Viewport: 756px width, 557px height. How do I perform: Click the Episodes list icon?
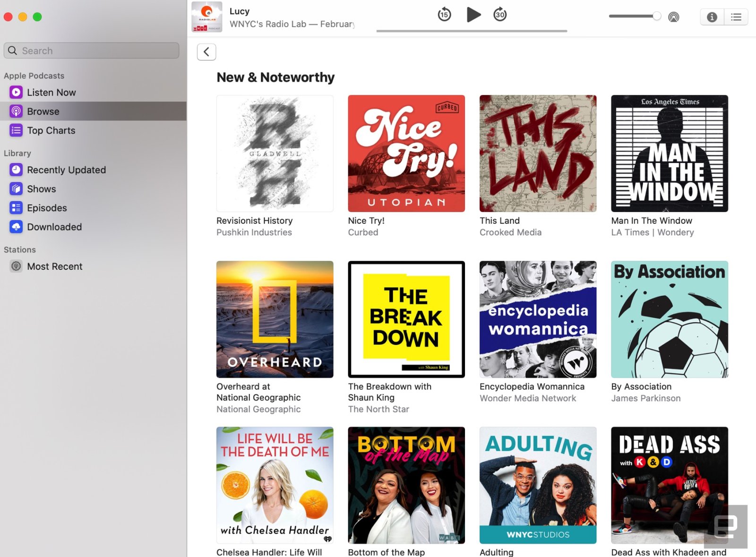[x=16, y=208]
